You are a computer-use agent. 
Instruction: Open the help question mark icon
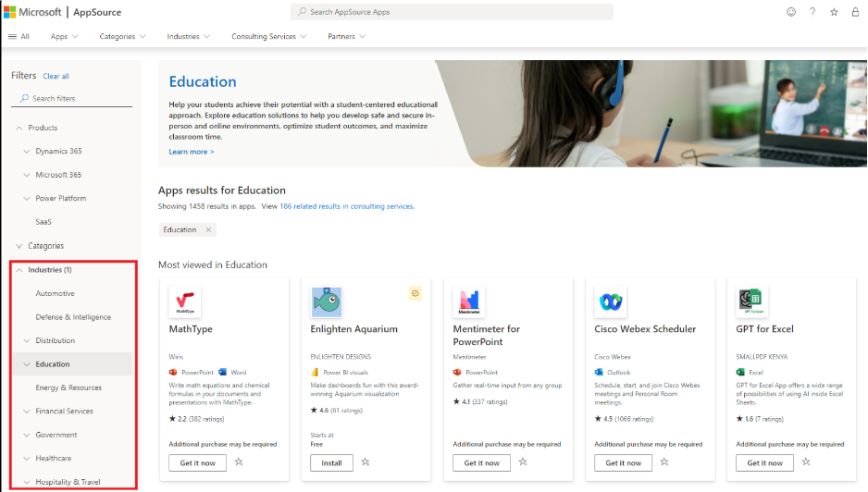tap(812, 12)
